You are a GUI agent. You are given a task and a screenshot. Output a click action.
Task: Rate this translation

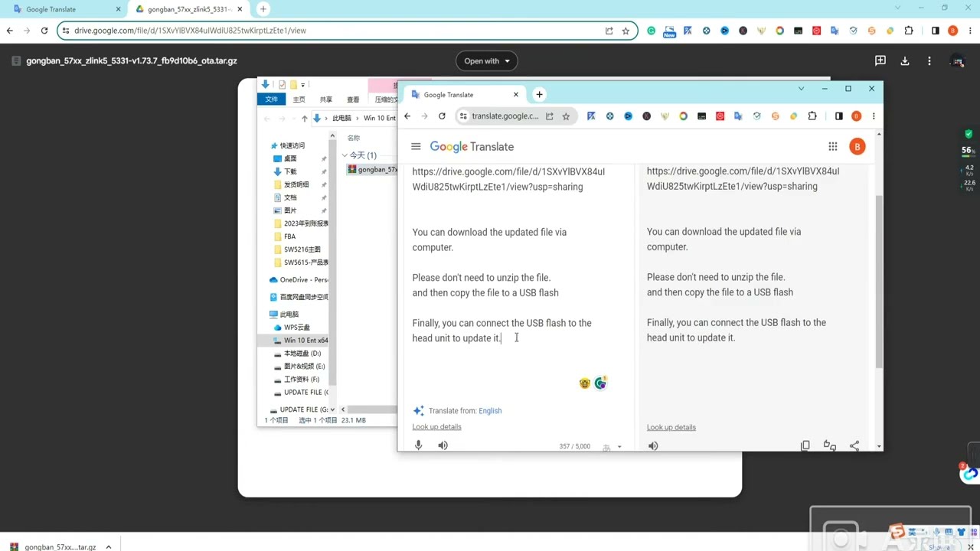(x=829, y=445)
